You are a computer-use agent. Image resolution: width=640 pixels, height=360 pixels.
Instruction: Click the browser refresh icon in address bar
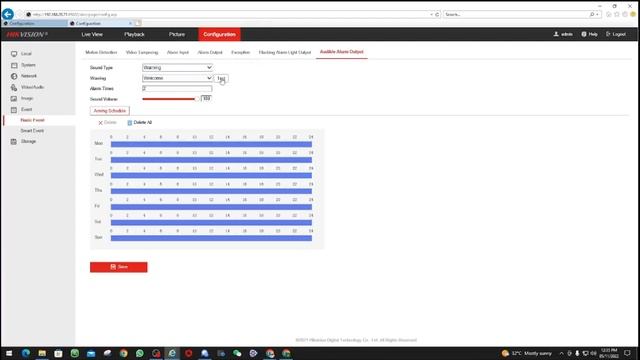(x=437, y=14)
